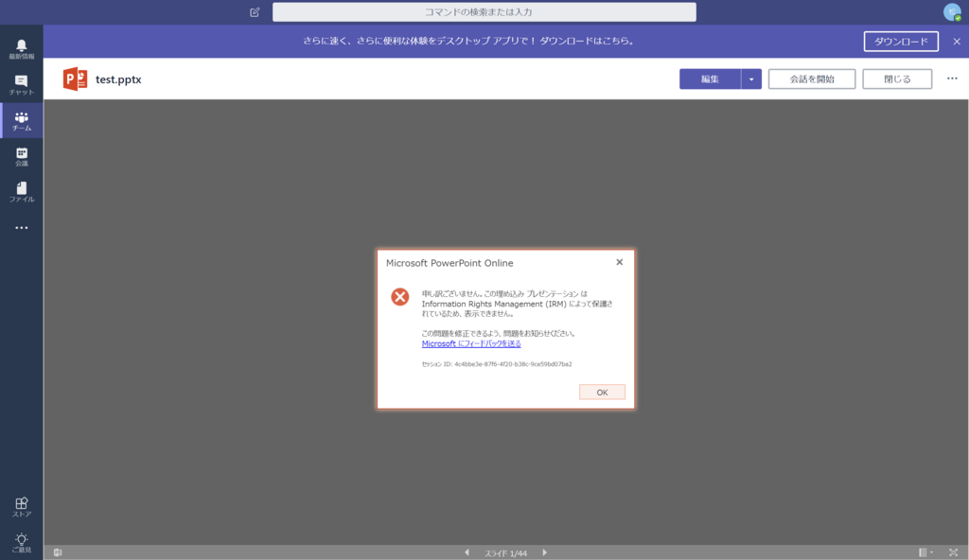Click the new chat compose icon
This screenshot has width=969, height=560.
coord(255,12)
